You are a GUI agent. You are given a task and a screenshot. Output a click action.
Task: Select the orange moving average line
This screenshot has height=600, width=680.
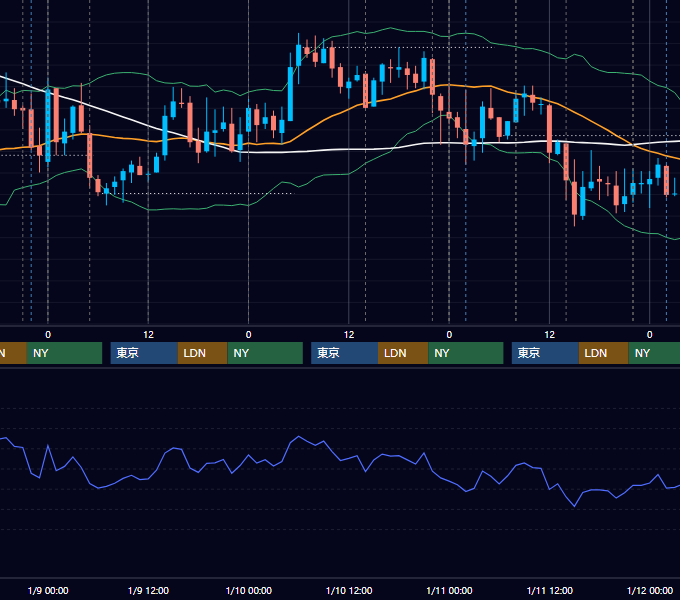(330, 117)
